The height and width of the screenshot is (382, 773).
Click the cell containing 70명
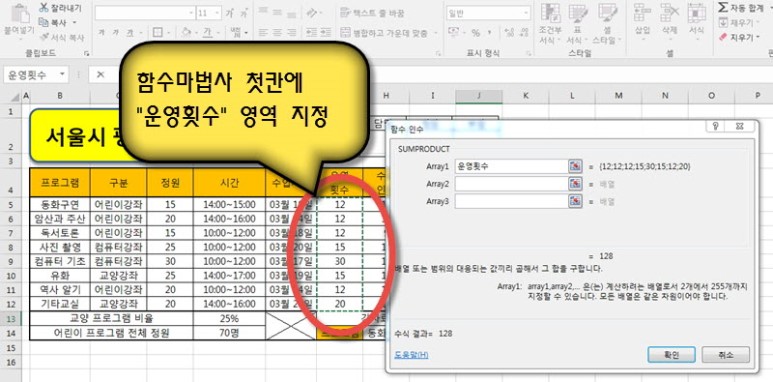pyautogui.click(x=229, y=333)
